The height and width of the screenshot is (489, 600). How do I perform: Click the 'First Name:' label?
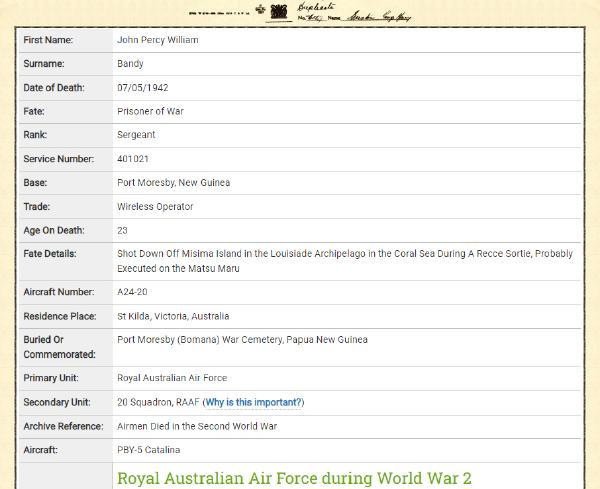point(48,40)
